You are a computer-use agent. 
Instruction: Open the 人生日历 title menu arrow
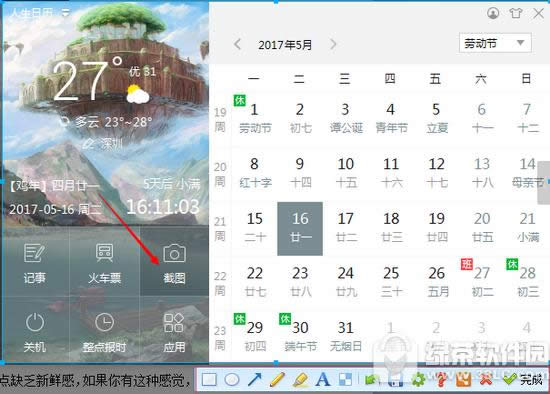[x=66, y=13]
